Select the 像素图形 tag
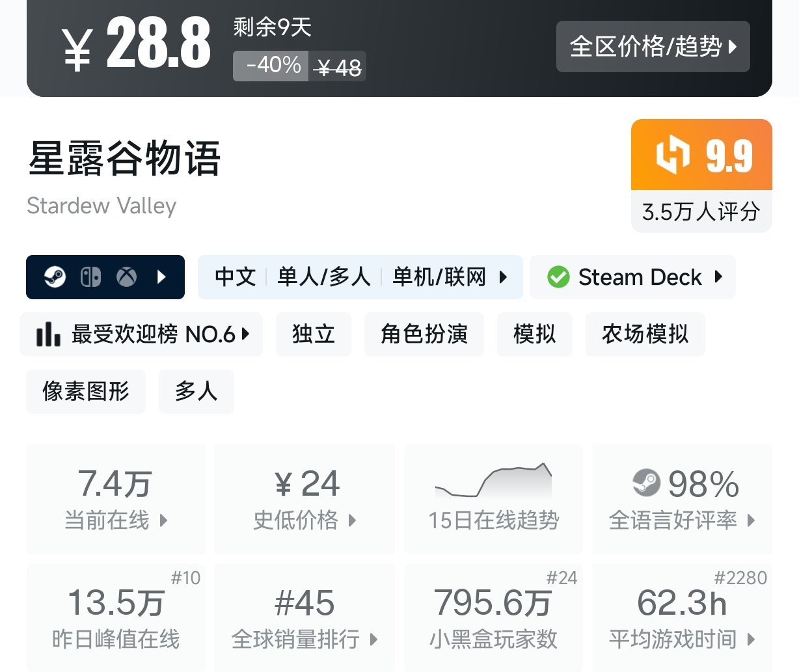The image size is (799, 672). coord(86,392)
